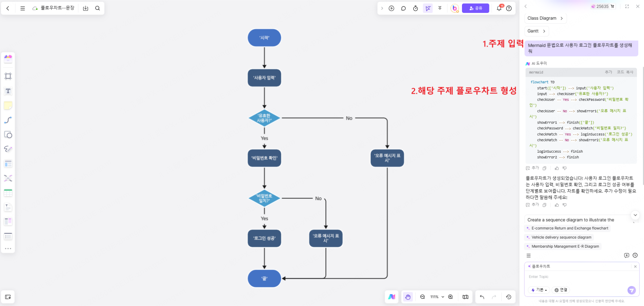
Task: Open the AI panel list menu icon
Action: [528, 256]
